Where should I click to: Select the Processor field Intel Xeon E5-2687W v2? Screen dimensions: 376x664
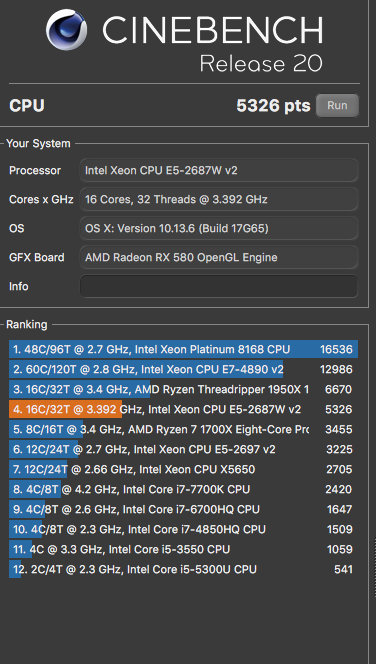(x=219, y=171)
